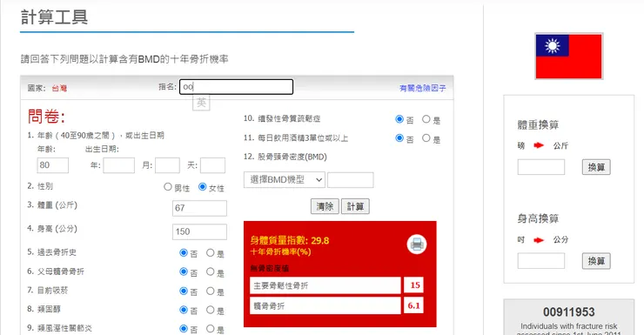Select 是 for 類風溼性關節炎

tap(211, 328)
